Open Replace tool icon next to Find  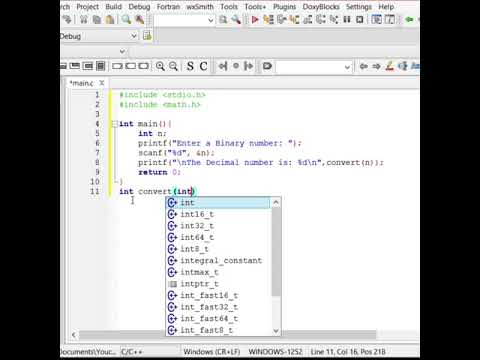139,20
